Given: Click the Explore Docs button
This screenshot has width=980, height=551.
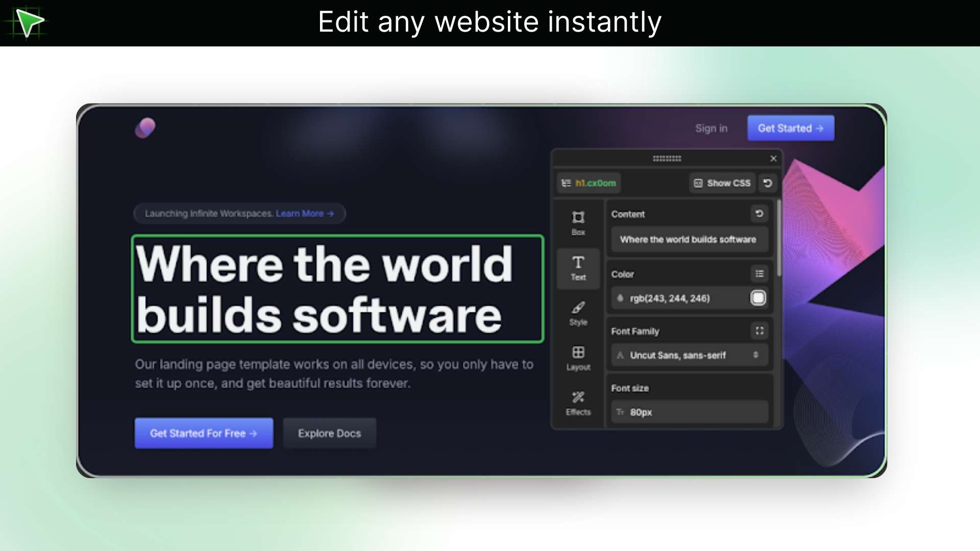Looking at the screenshot, I should coord(329,433).
